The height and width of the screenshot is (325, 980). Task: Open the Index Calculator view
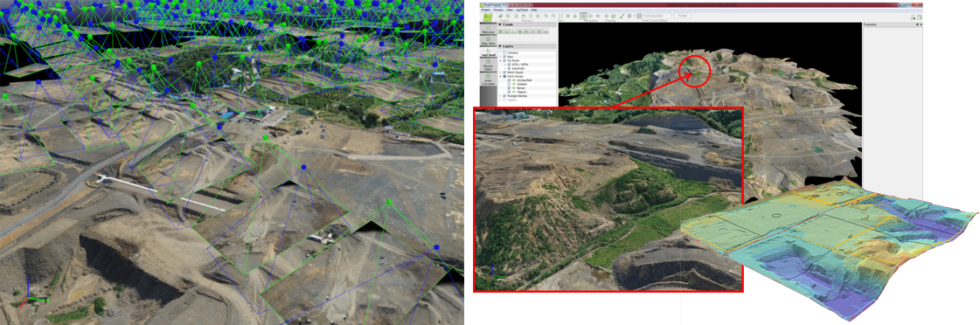click(x=488, y=80)
